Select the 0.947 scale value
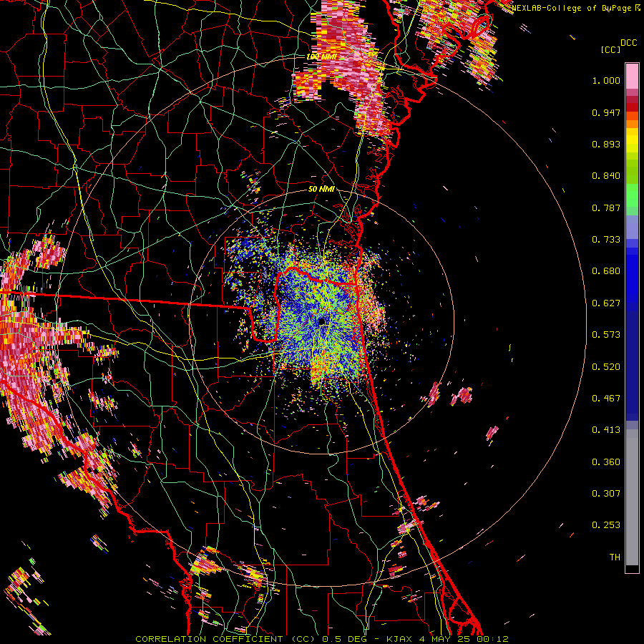 click(606, 112)
